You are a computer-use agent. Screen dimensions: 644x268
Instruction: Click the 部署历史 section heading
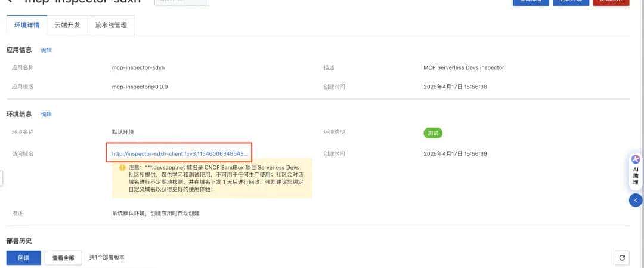[19, 241]
